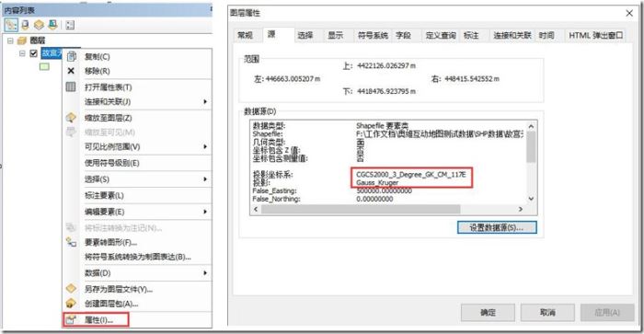Click data source list scroll-down arrow
Viewport: 644px width, 334px height.
click(531, 199)
